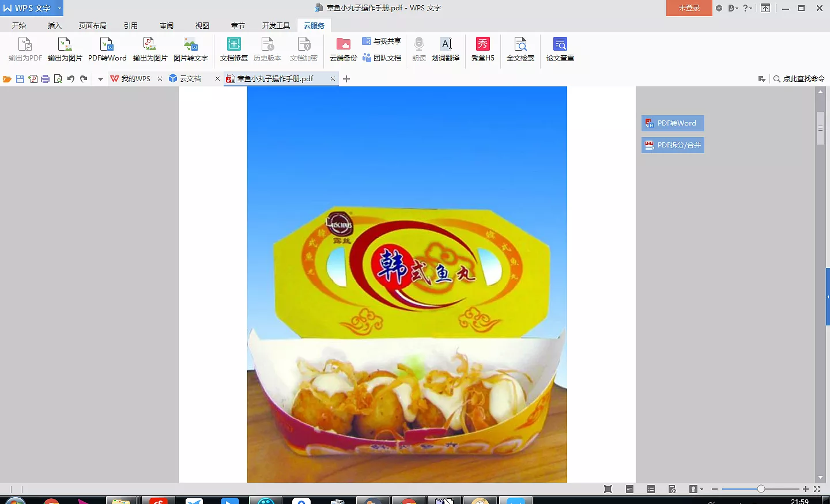Enable 划词翻译 word translation

(446, 50)
